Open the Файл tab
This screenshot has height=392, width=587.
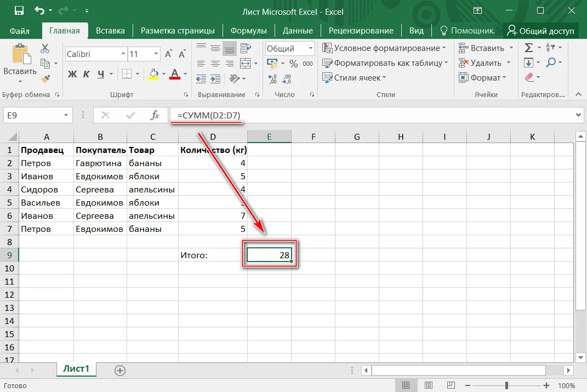pyautogui.click(x=20, y=31)
